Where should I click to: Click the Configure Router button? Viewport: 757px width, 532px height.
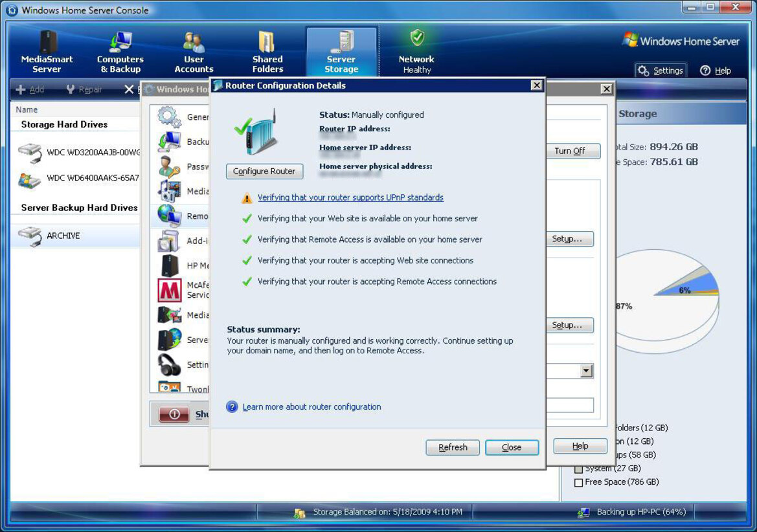[x=264, y=172]
